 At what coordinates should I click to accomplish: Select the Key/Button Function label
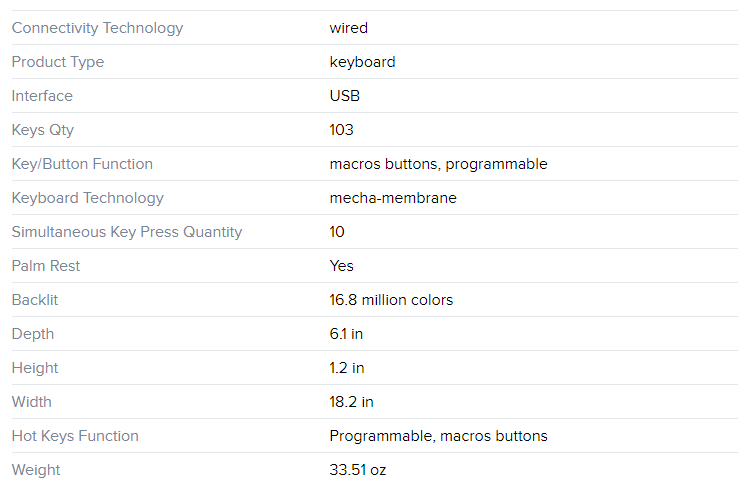[82, 164]
